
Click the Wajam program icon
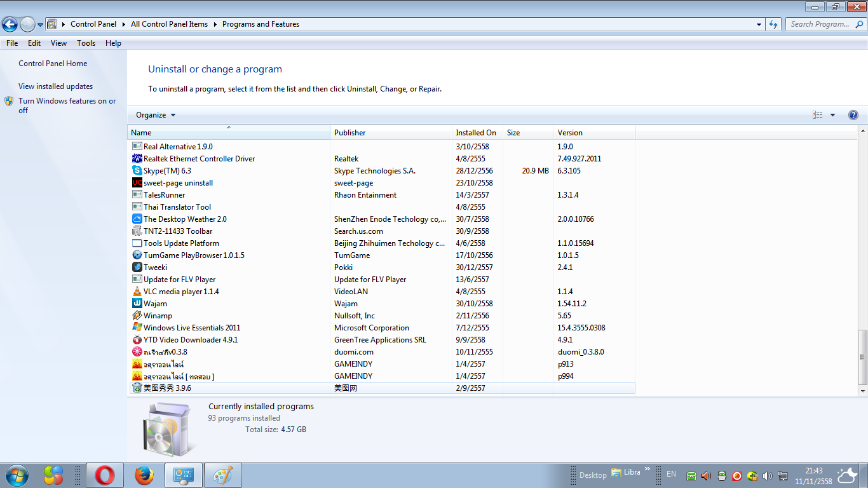(x=137, y=304)
